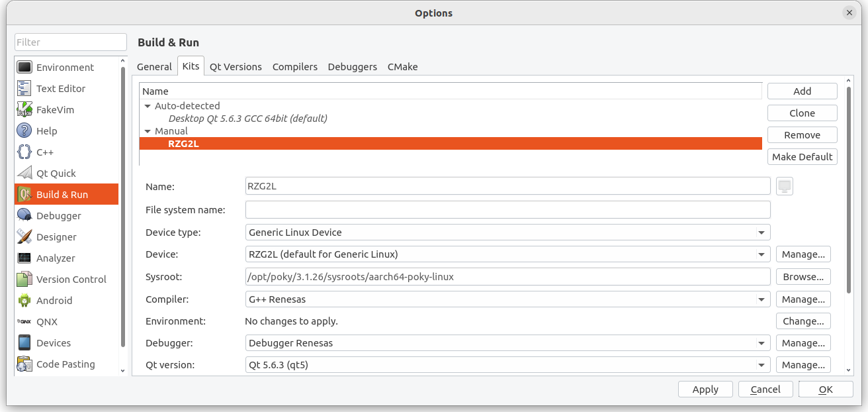The image size is (868, 412).
Task: Open the Analyzer settings category
Action: [56, 258]
